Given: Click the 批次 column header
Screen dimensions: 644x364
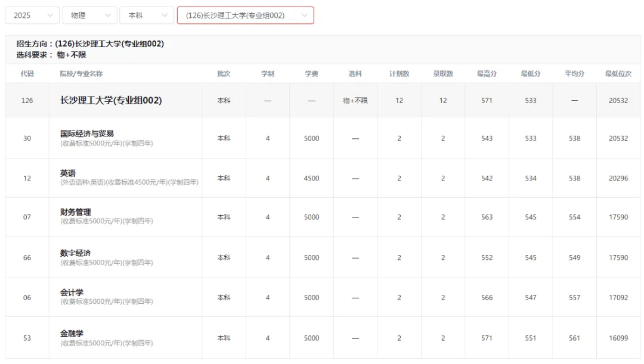Looking at the screenshot, I should (224, 73).
